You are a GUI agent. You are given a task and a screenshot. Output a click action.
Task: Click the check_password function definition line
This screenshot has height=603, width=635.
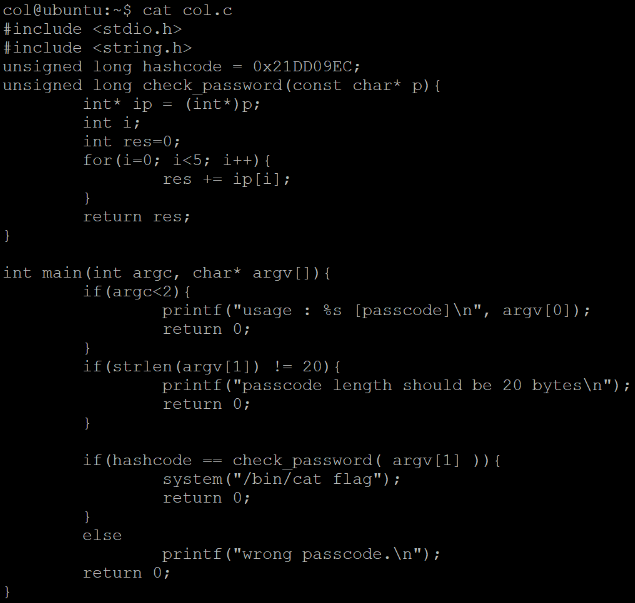click(221, 85)
